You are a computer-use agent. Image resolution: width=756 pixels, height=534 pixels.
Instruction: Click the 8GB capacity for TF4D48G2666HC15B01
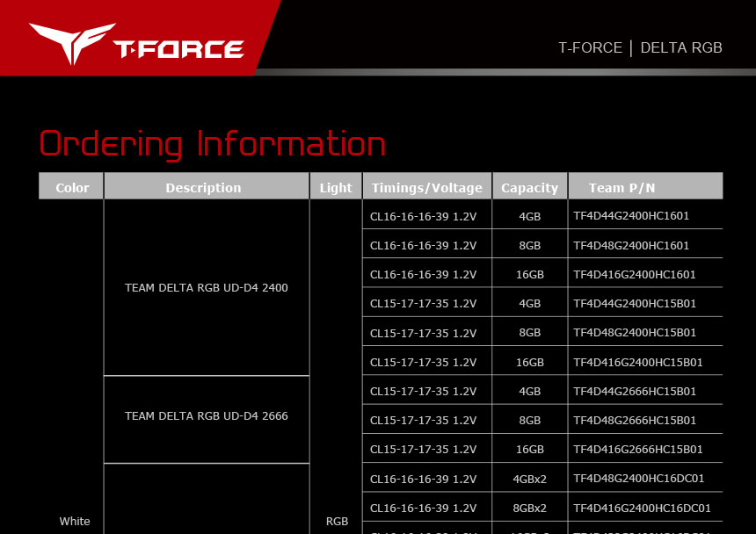click(530, 421)
